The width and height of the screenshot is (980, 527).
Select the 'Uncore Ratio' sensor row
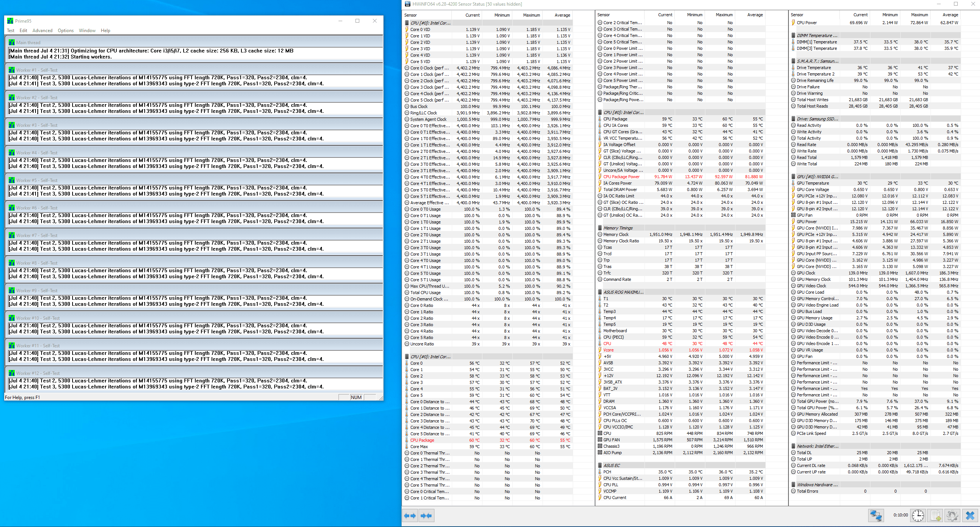(x=488, y=344)
